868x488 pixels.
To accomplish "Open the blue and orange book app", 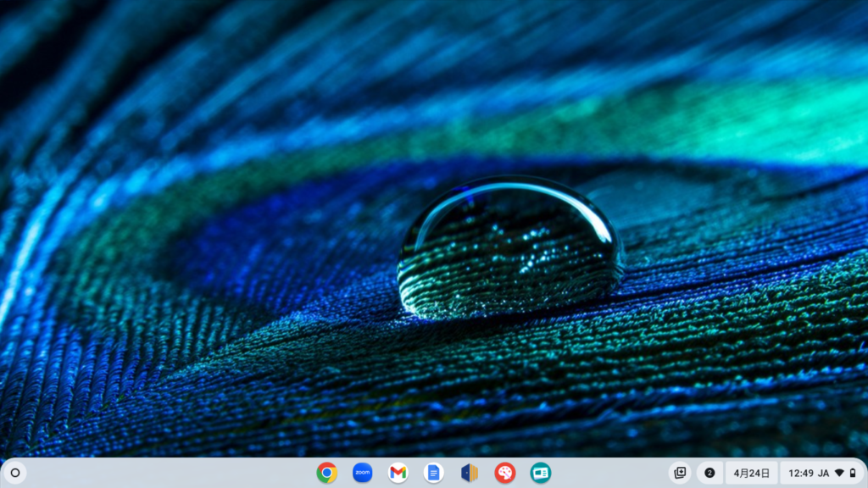I will click(x=470, y=473).
